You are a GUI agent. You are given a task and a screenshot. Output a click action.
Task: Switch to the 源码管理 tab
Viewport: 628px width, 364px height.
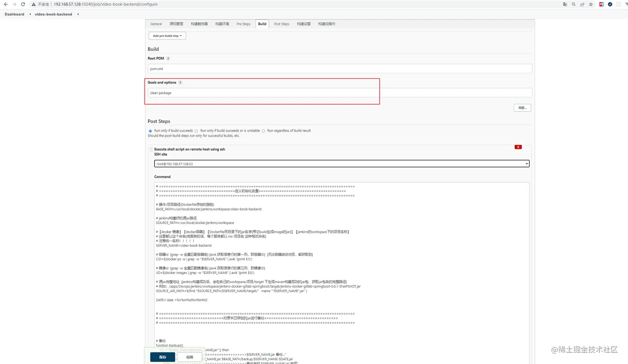pyautogui.click(x=176, y=24)
